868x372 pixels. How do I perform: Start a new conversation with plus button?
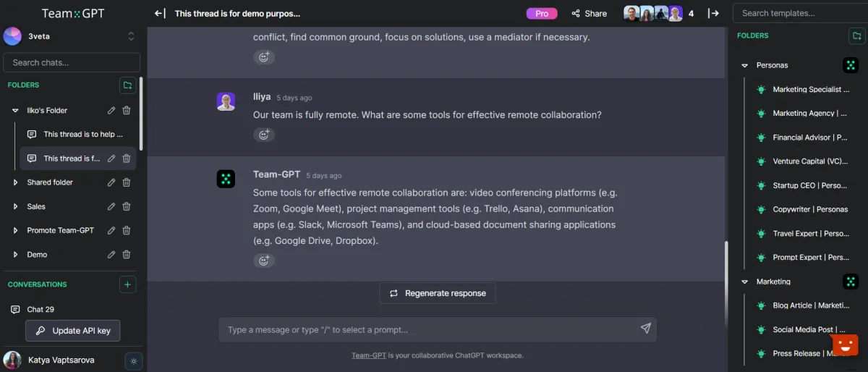point(127,284)
